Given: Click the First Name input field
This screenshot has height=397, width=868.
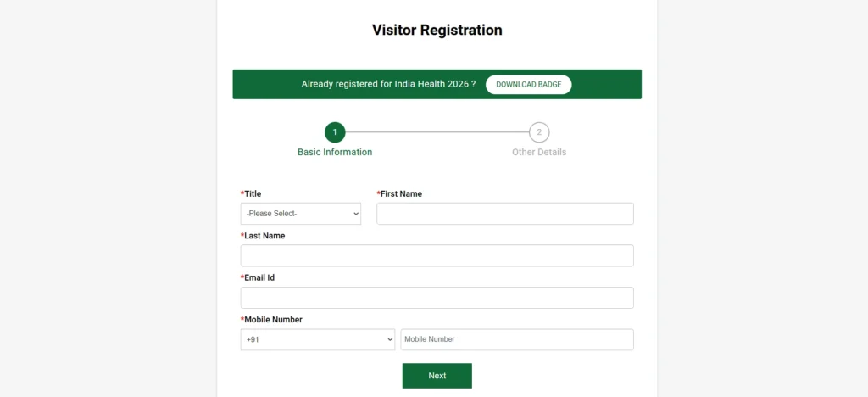Looking at the screenshot, I should tap(505, 214).
